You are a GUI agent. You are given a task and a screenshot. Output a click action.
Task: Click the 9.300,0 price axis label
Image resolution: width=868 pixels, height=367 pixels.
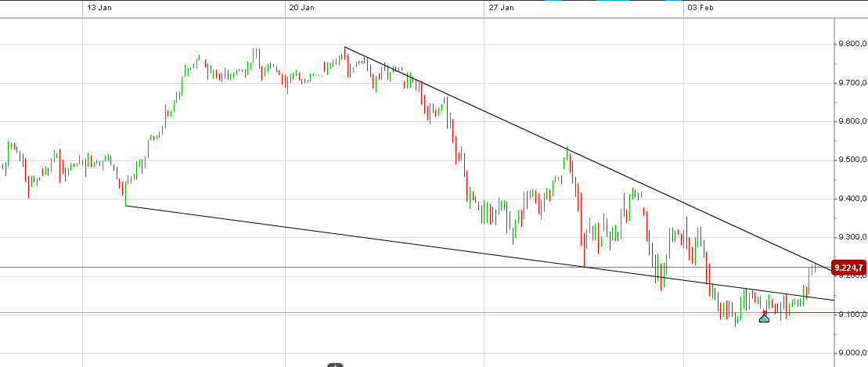tap(848, 237)
